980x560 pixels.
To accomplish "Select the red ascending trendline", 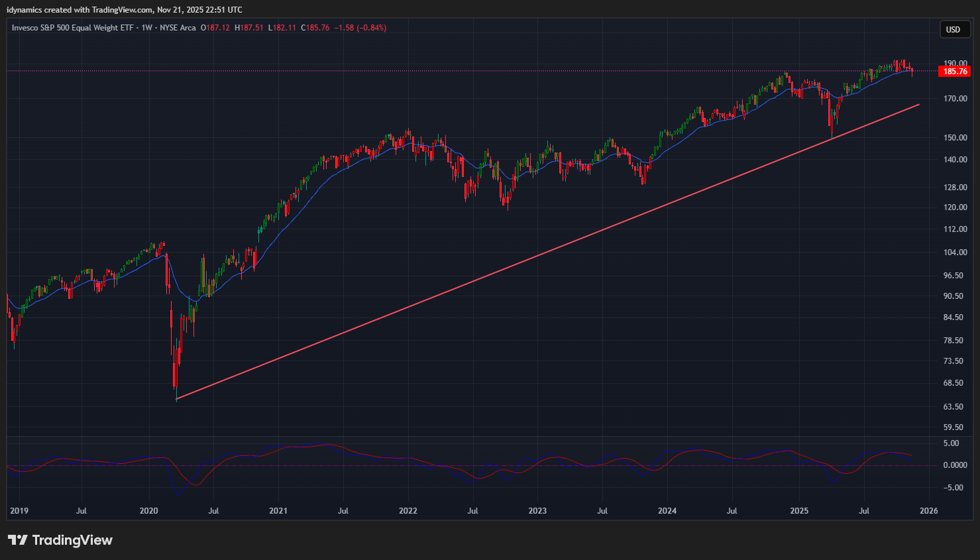I will pos(530,258).
